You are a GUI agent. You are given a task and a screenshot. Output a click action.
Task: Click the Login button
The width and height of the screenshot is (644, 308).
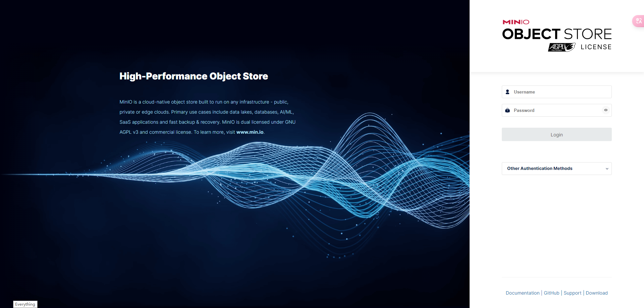[557, 134]
